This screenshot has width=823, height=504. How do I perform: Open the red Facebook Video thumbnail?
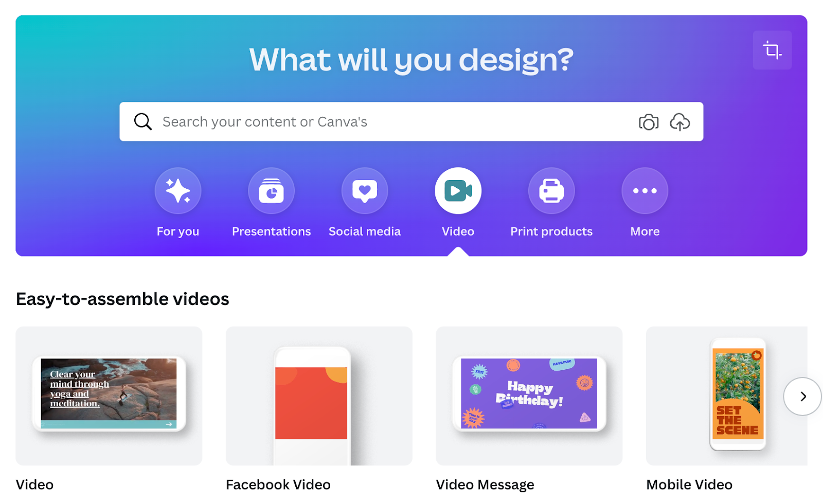coord(319,396)
